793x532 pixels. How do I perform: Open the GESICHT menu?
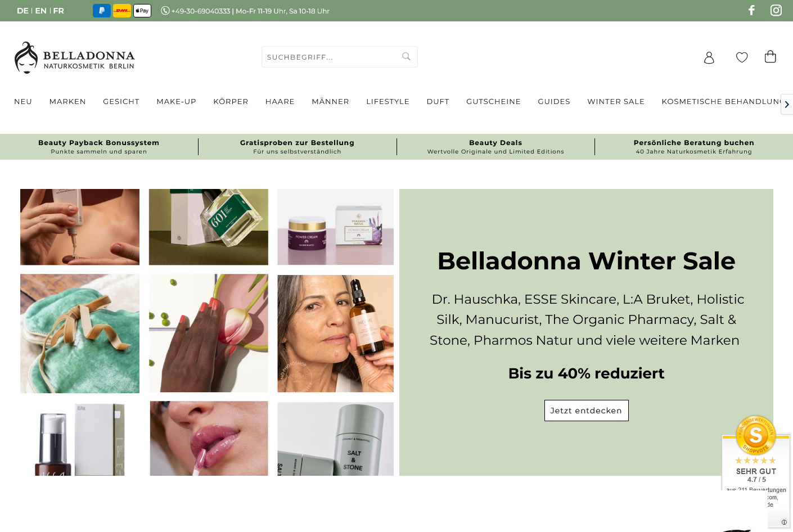[x=121, y=101]
